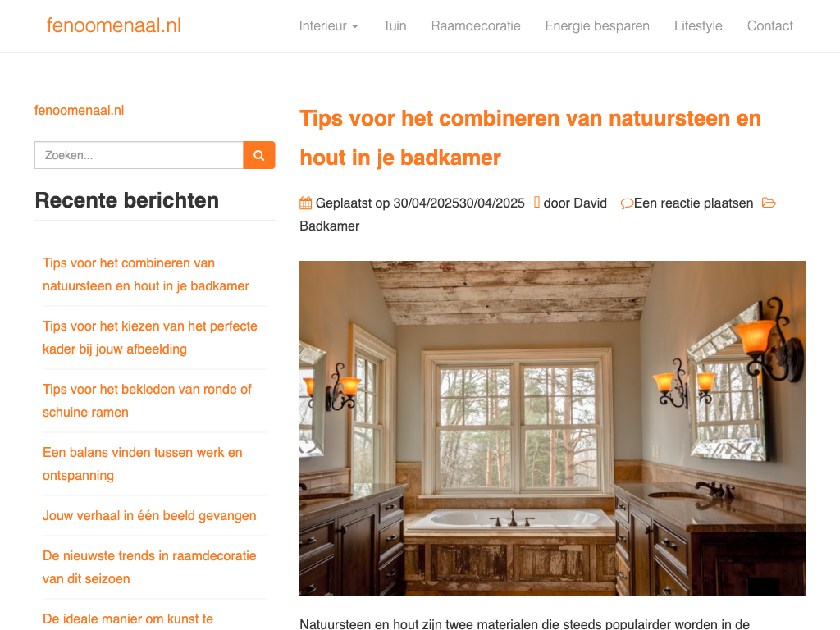Open Een balans vinden tussen werk post

point(143,464)
